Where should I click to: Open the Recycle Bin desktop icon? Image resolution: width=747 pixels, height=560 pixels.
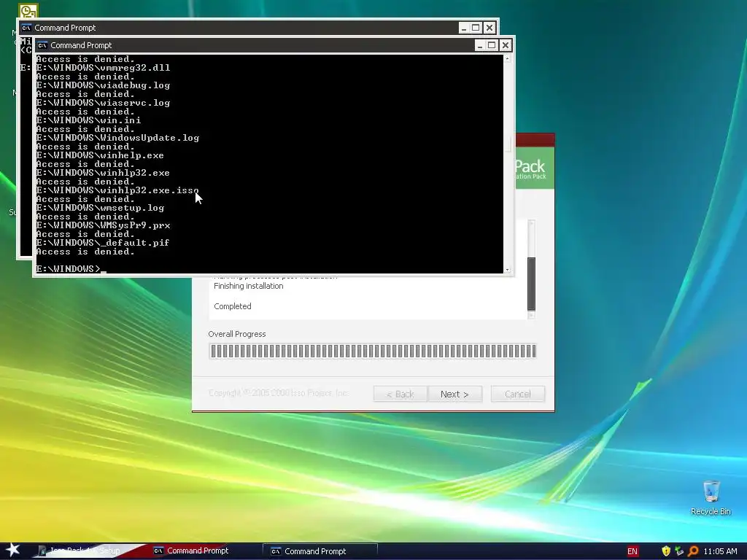711,497
